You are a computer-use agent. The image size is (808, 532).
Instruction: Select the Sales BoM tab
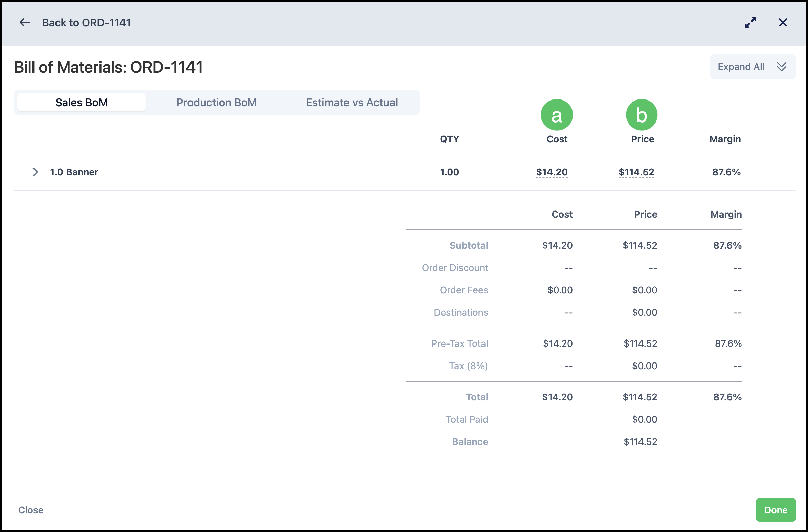(x=82, y=103)
